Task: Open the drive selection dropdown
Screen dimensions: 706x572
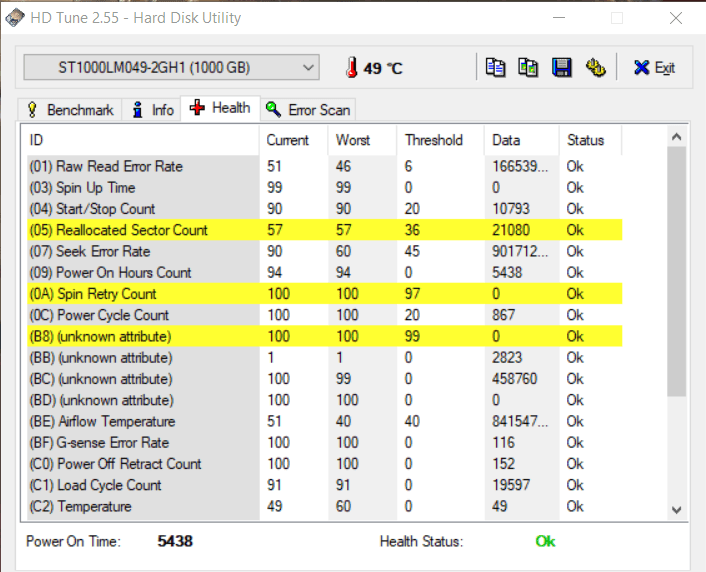Action: click(x=172, y=68)
